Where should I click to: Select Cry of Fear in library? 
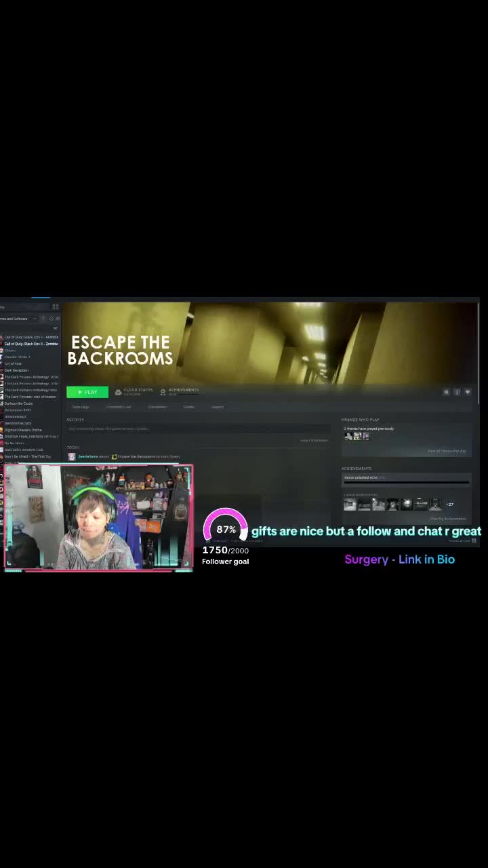14,363
